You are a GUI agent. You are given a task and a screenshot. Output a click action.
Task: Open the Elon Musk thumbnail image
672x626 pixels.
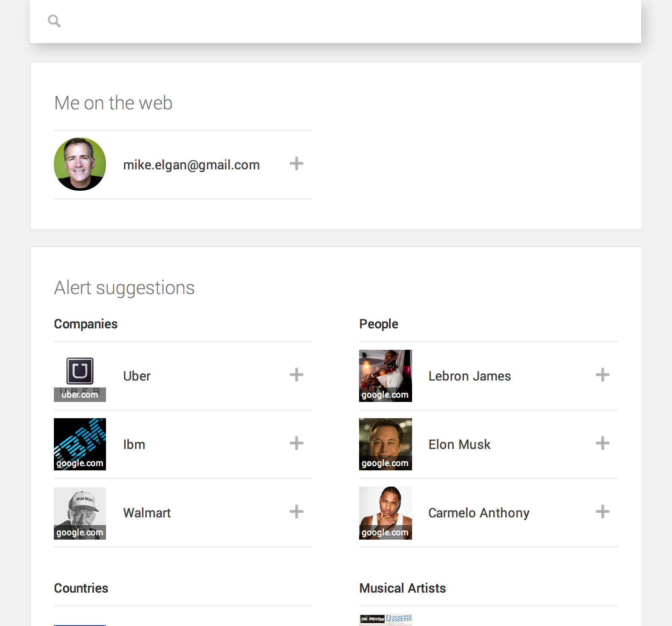coord(386,444)
